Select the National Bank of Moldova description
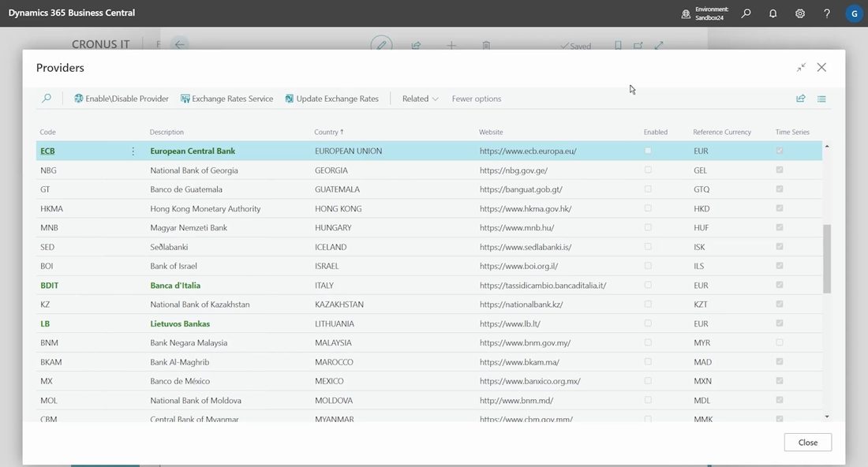The width and height of the screenshot is (868, 467). 196,400
